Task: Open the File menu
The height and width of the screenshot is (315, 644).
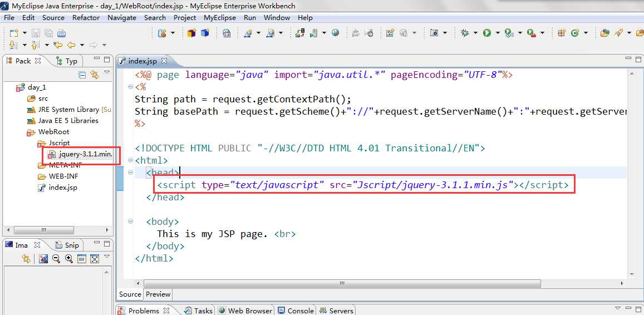Action: coord(9,18)
